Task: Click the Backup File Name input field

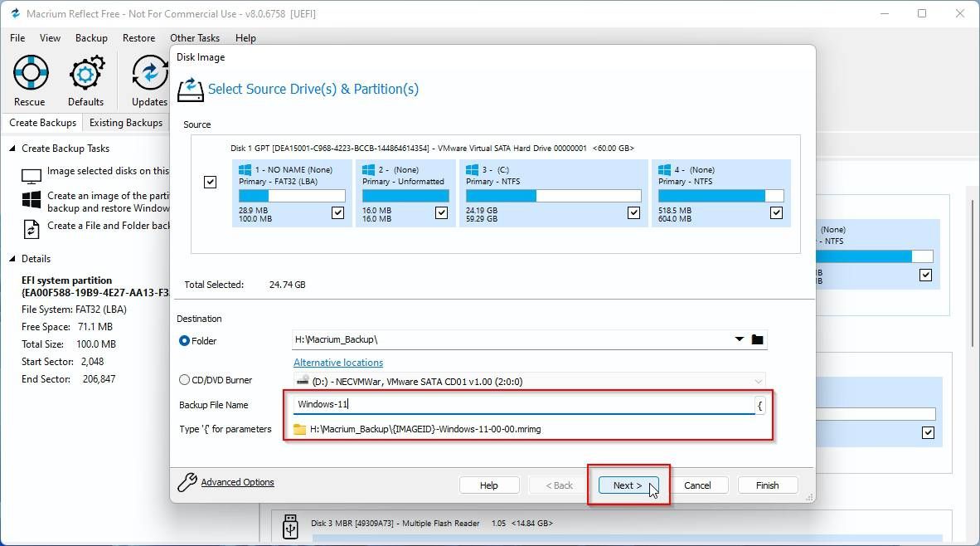Action: coord(524,405)
